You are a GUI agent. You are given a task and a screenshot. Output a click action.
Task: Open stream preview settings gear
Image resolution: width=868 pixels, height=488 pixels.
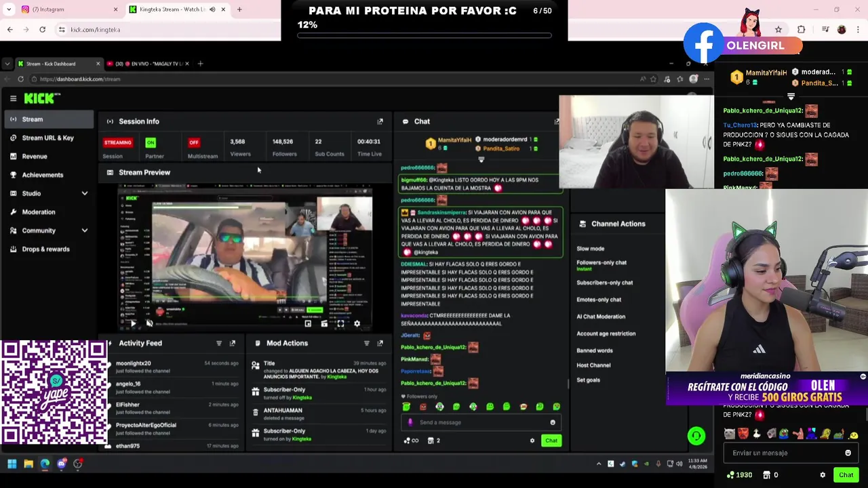(x=357, y=324)
